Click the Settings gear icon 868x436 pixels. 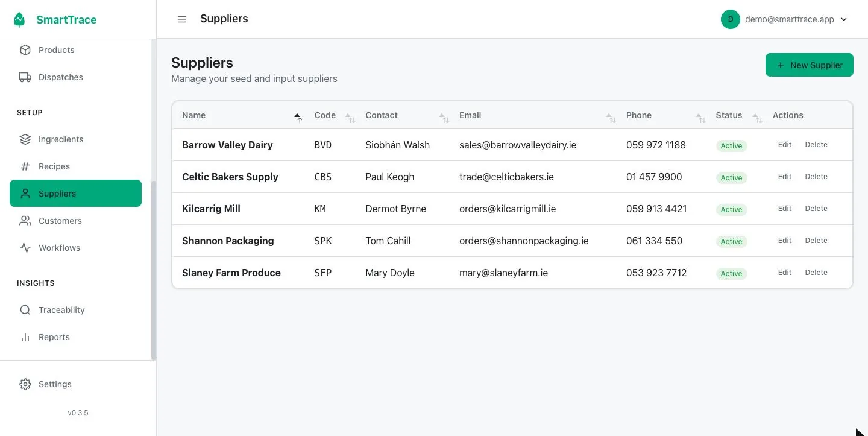[x=25, y=384]
